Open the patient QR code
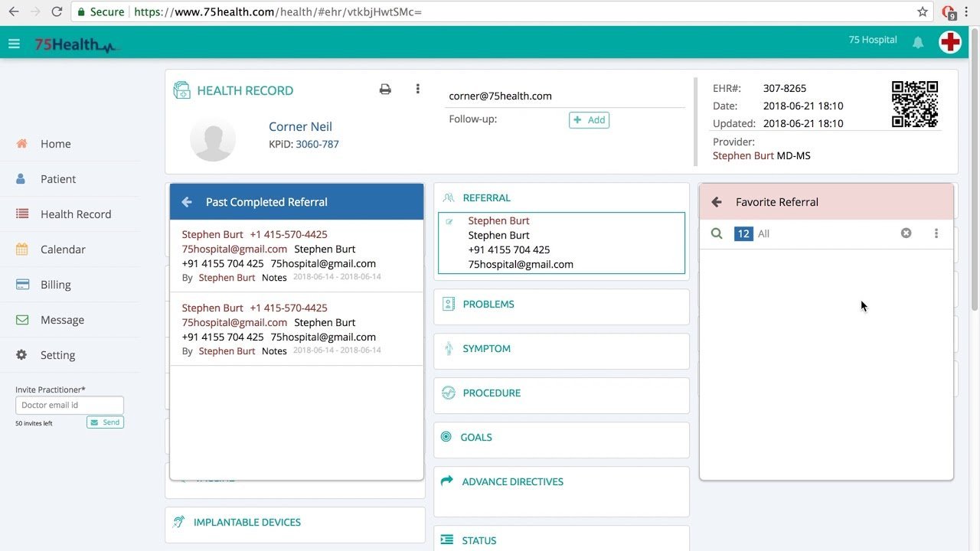The width and height of the screenshot is (980, 551). click(x=914, y=104)
